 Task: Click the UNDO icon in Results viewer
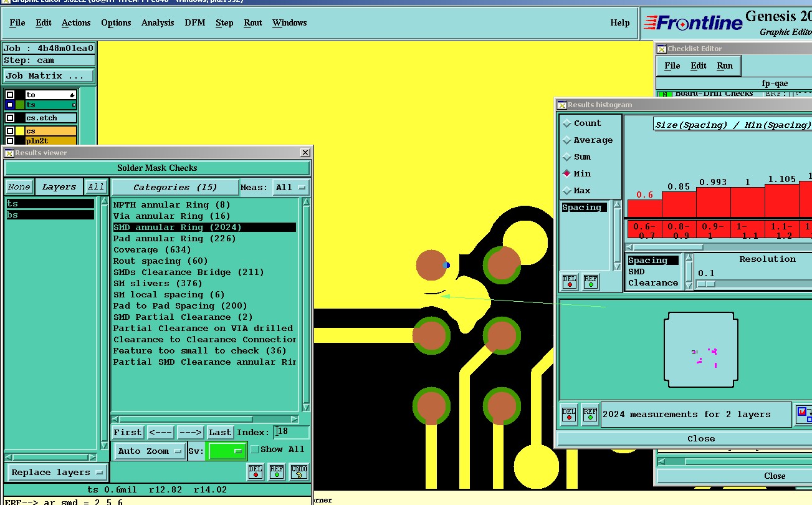coord(299,471)
